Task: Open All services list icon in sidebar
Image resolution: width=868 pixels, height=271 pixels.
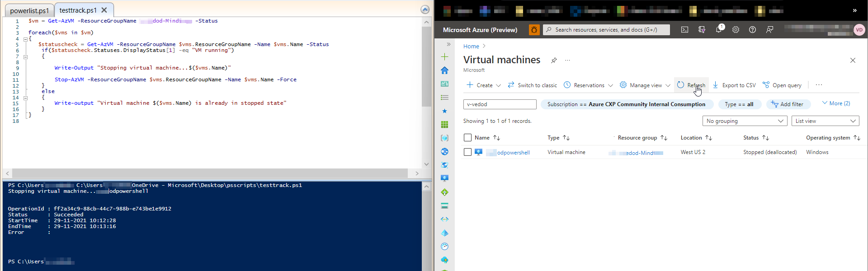Action: 444,98
